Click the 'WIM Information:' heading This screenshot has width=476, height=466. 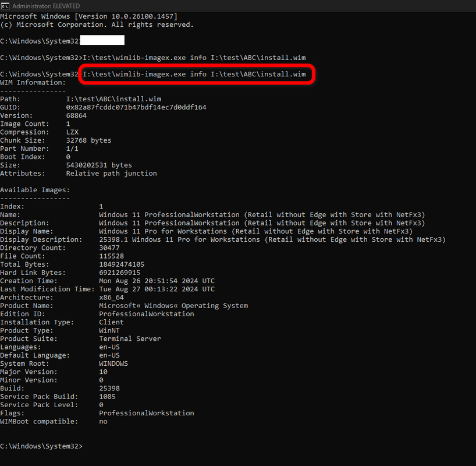(33, 82)
